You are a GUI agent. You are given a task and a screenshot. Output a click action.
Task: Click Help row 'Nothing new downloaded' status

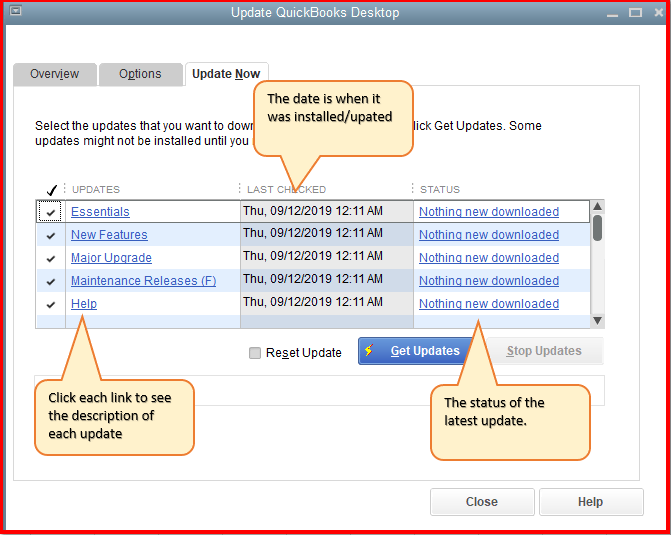(x=489, y=304)
